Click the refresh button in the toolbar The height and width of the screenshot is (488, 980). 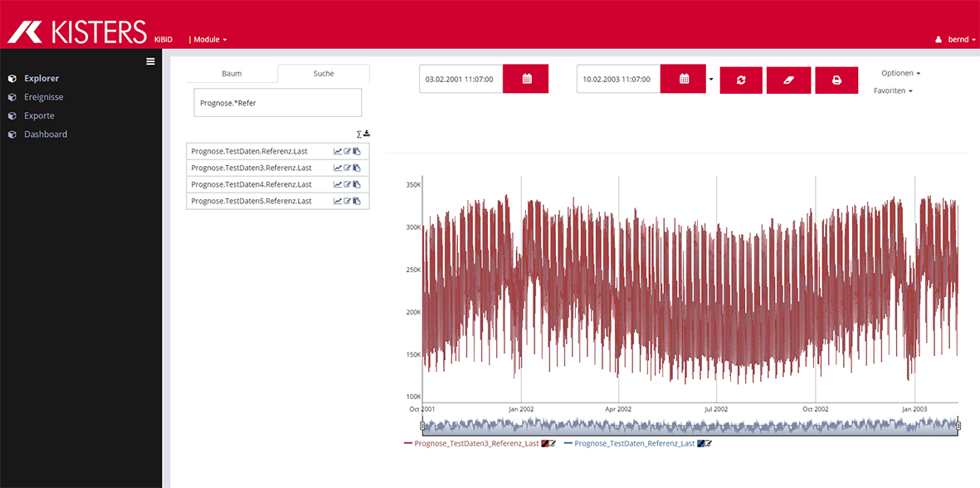[740, 80]
